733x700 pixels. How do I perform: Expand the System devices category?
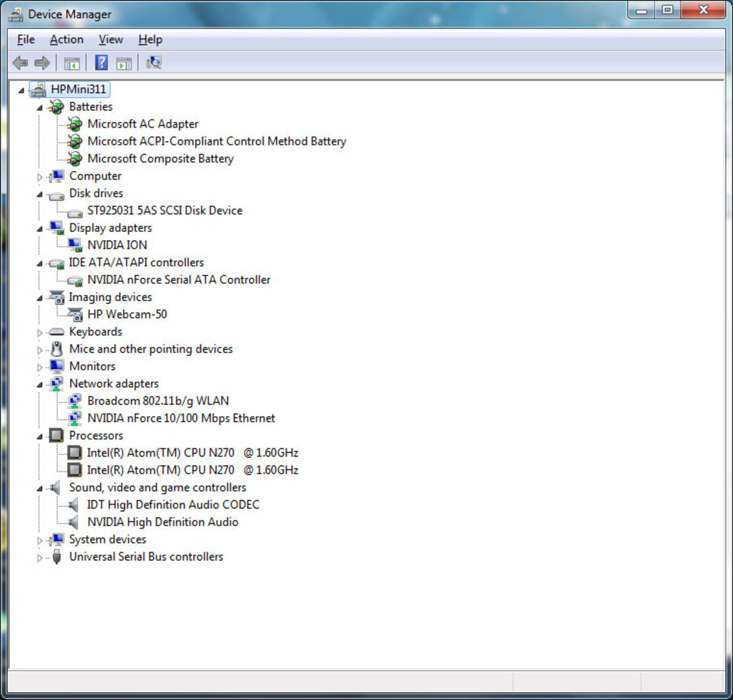pyautogui.click(x=40, y=540)
